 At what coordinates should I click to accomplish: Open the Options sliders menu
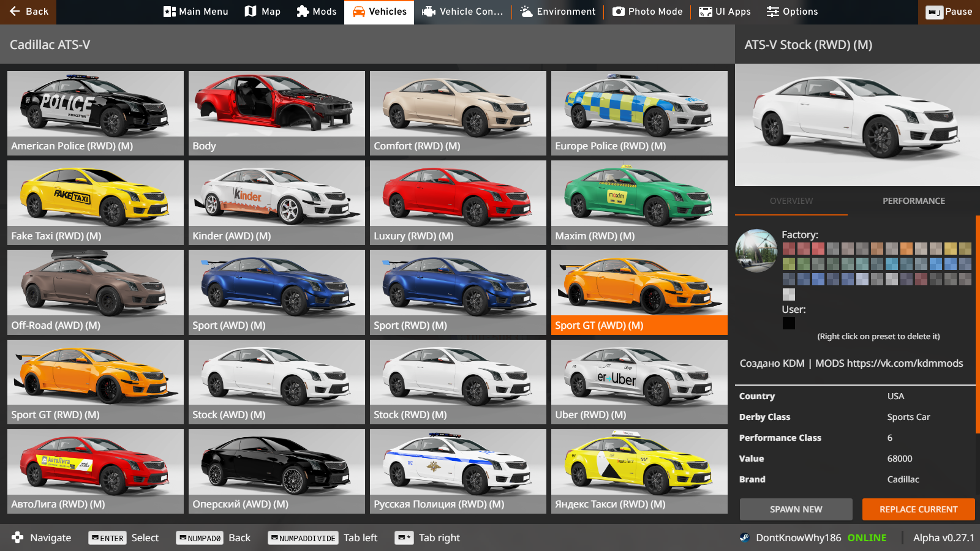(x=792, y=12)
